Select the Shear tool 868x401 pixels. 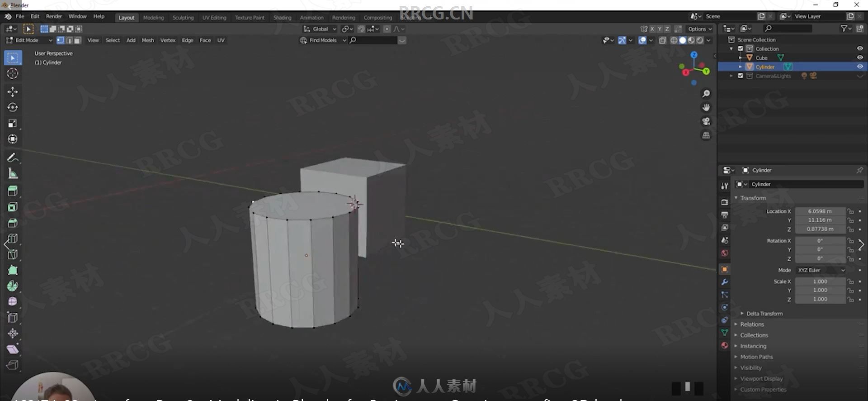13,349
